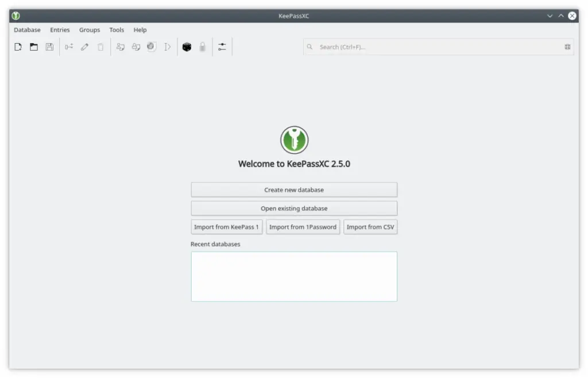Open the Database menu
The width and height of the screenshot is (588, 378).
27,30
